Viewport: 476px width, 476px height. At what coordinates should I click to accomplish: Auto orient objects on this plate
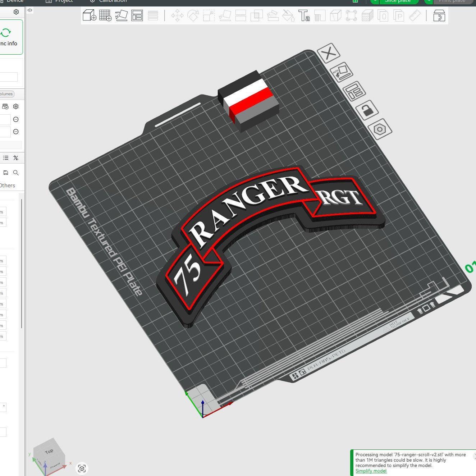(x=341, y=73)
